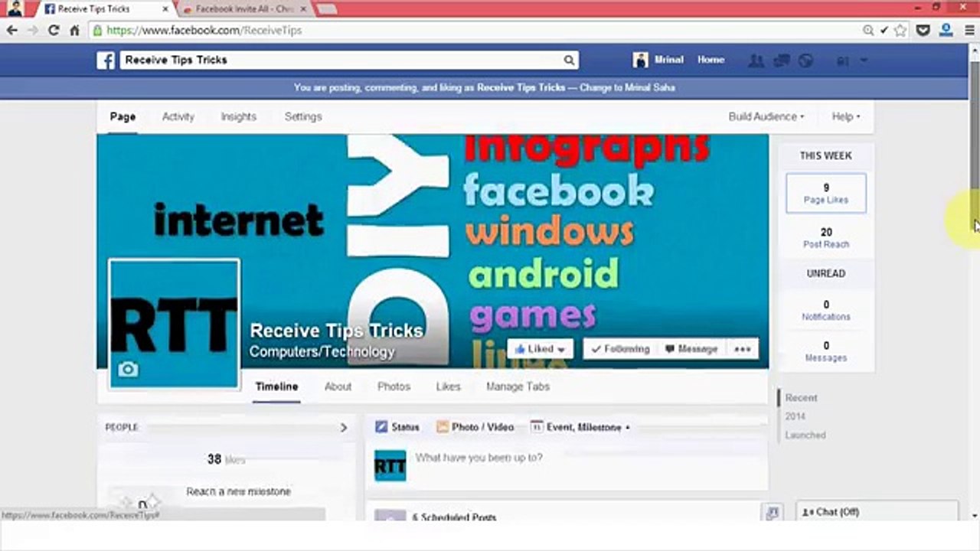The width and height of the screenshot is (980, 551).
Task: Click the Mrinal name link
Action: pos(668,60)
